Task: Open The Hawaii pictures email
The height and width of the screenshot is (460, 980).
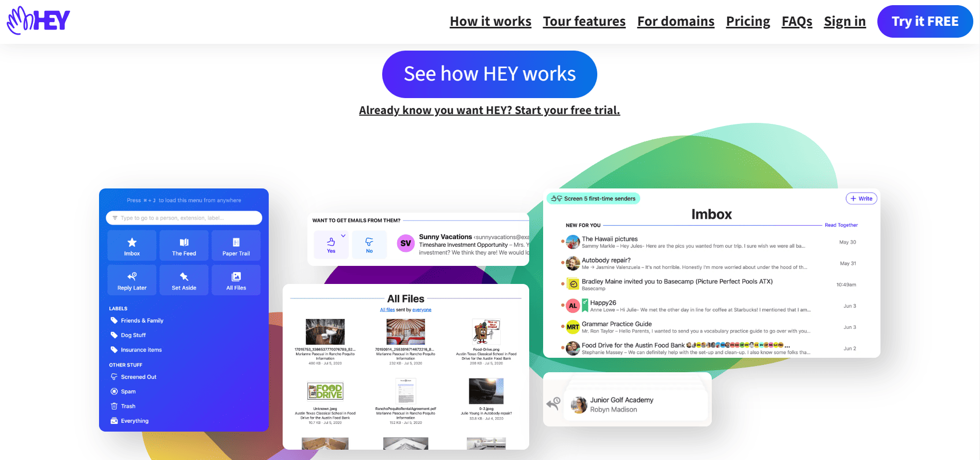Action: point(709,242)
